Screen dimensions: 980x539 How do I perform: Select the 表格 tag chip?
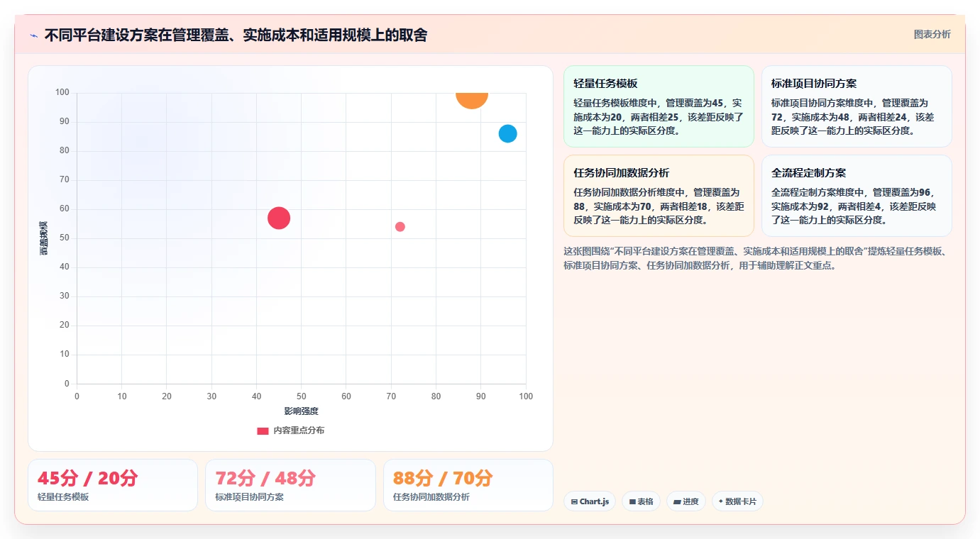click(x=641, y=501)
